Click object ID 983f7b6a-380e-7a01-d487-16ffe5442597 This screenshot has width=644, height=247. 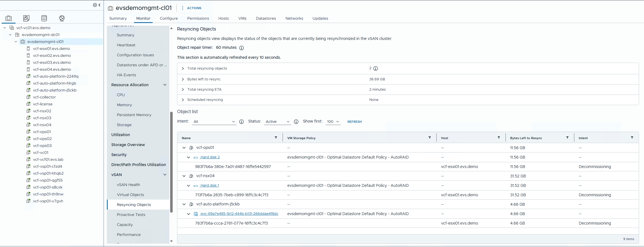pos(233,167)
